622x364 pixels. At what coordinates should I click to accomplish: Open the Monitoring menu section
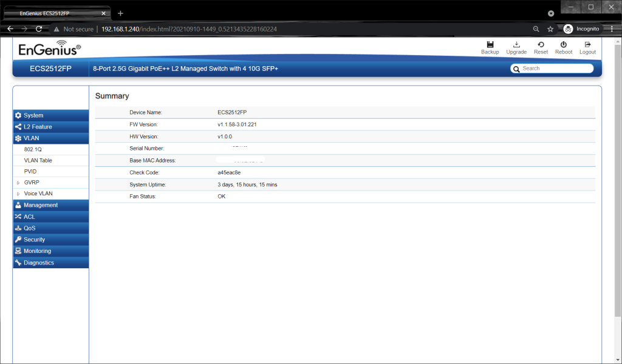(51, 251)
